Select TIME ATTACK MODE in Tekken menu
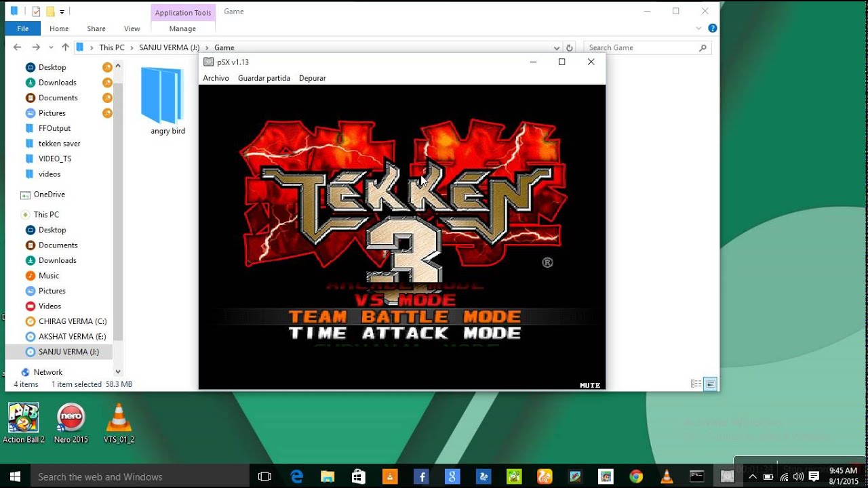868x488 pixels. pos(405,333)
